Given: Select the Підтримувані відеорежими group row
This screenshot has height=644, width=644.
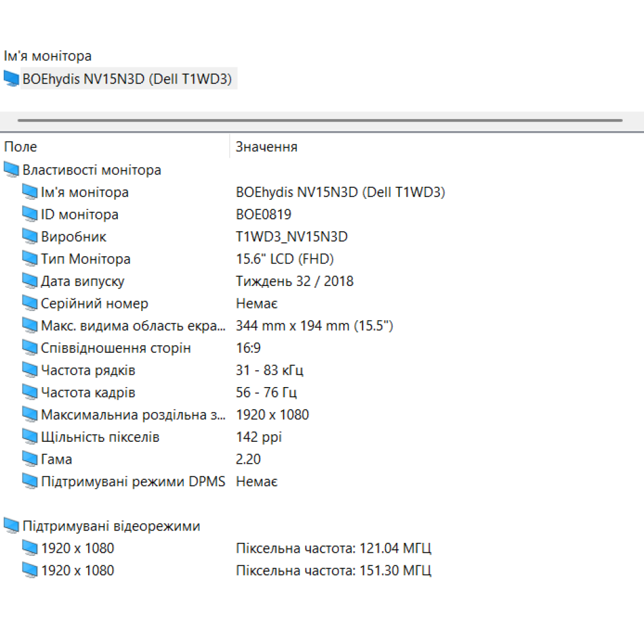Looking at the screenshot, I should click(x=111, y=526).
